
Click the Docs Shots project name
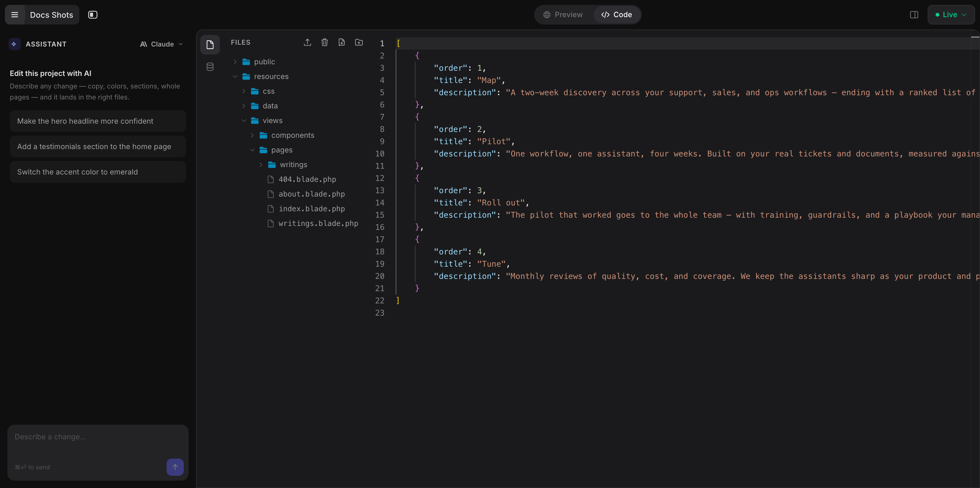(51, 15)
